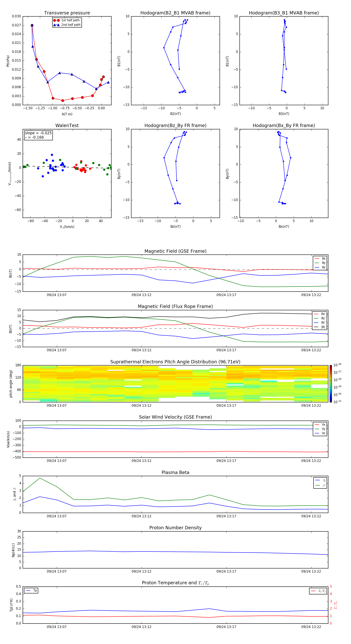
Task: Click the "Hodogram(Bx_By FR frame)" title
Action: [x=284, y=125]
